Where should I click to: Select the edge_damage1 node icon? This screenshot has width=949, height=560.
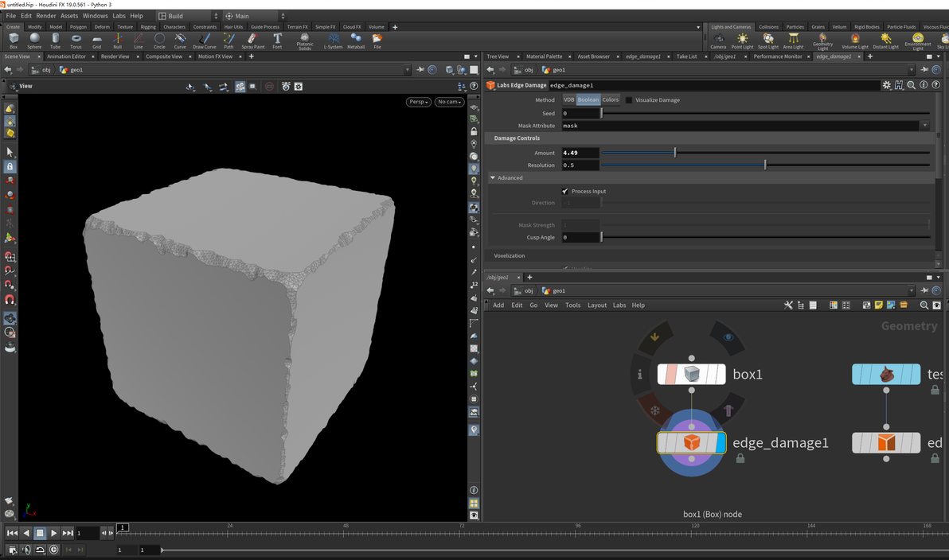pyautogui.click(x=691, y=443)
